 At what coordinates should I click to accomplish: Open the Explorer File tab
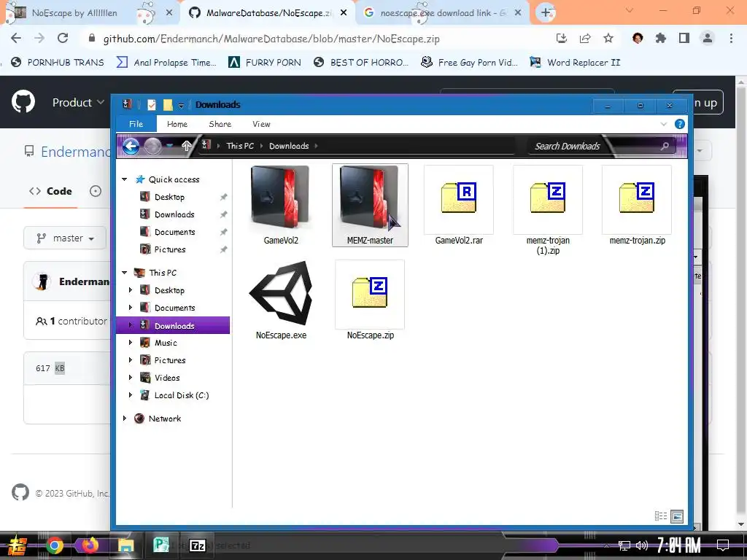(136, 124)
